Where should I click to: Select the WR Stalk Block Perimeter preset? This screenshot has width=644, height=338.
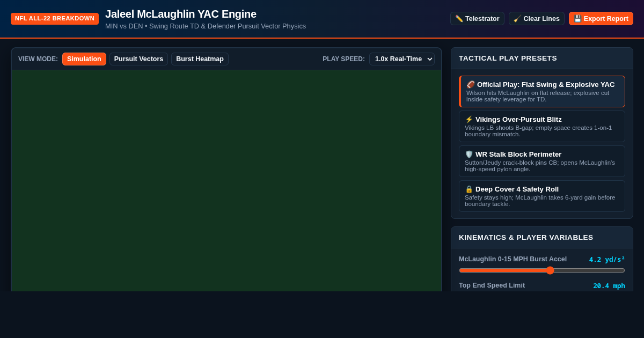point(542,161)
